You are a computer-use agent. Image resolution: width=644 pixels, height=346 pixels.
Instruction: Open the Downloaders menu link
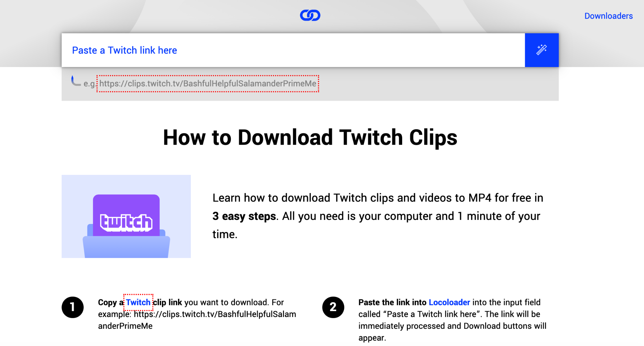coord(608,16)
